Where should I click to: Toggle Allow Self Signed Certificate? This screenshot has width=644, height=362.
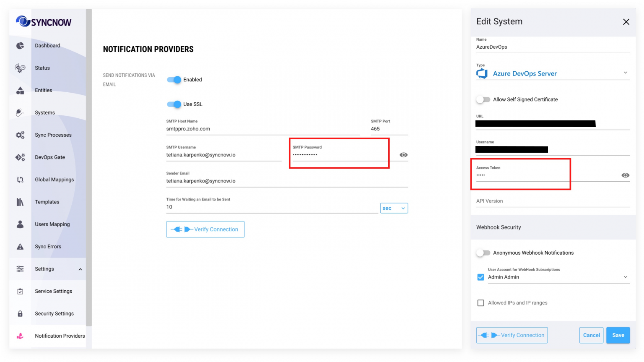coord(483,99)
